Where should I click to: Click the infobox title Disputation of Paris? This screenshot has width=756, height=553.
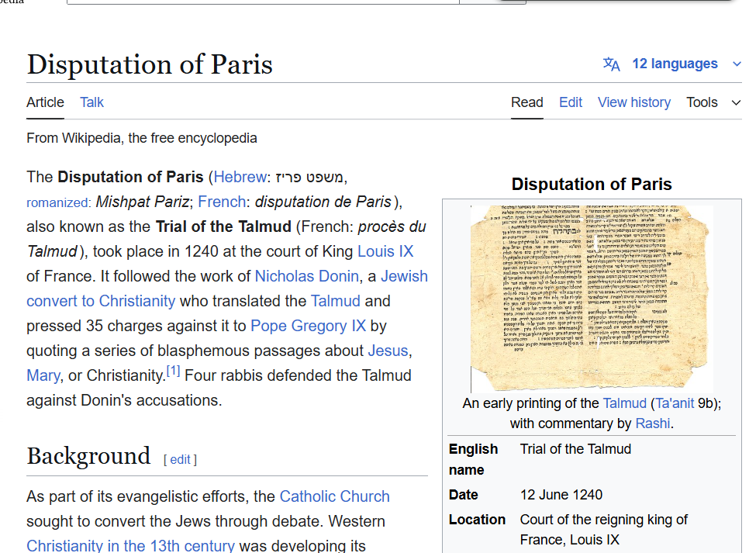click(592, 184)
